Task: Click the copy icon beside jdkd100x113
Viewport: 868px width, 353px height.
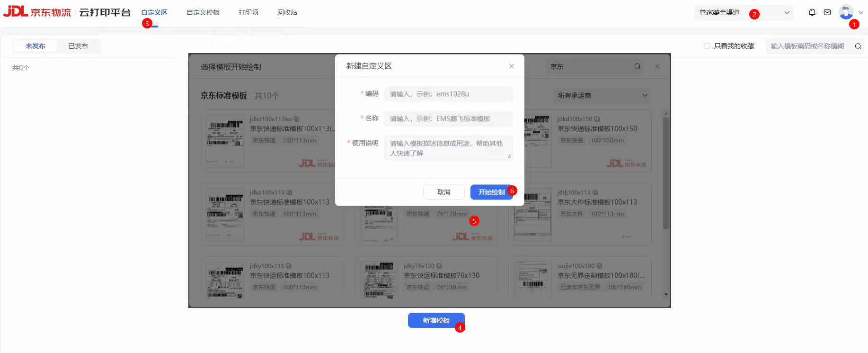Action: tap(289, 192)
